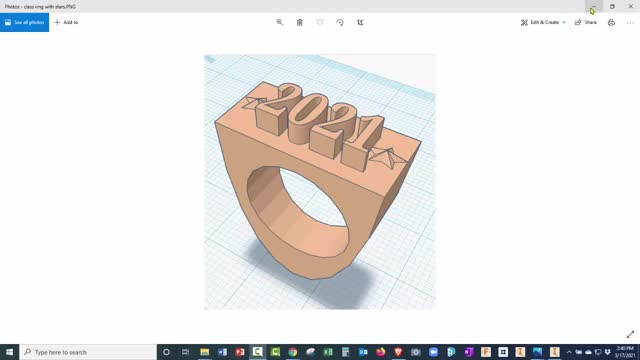Viewport: 640px width, 360px height.
Task: Open Task View on the taskbar
Action: point(185,352)
